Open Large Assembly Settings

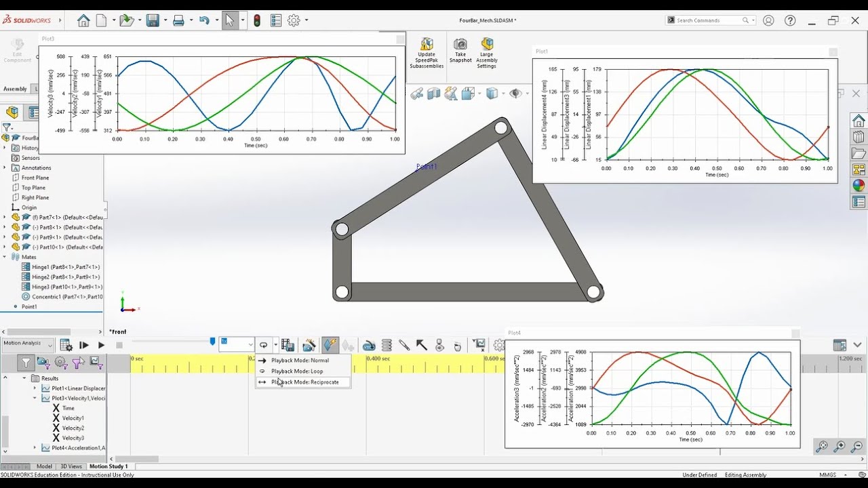[x=487, y=53]
